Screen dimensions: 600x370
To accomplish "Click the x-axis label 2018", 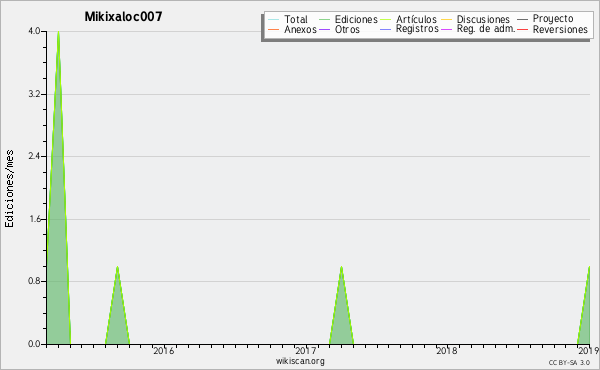I will tap(447, 351).
